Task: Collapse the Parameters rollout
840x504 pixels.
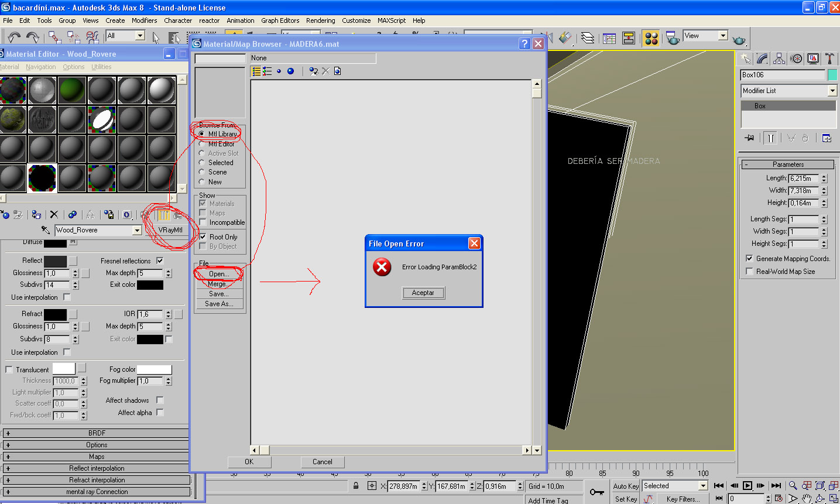Action: [788, 164]
